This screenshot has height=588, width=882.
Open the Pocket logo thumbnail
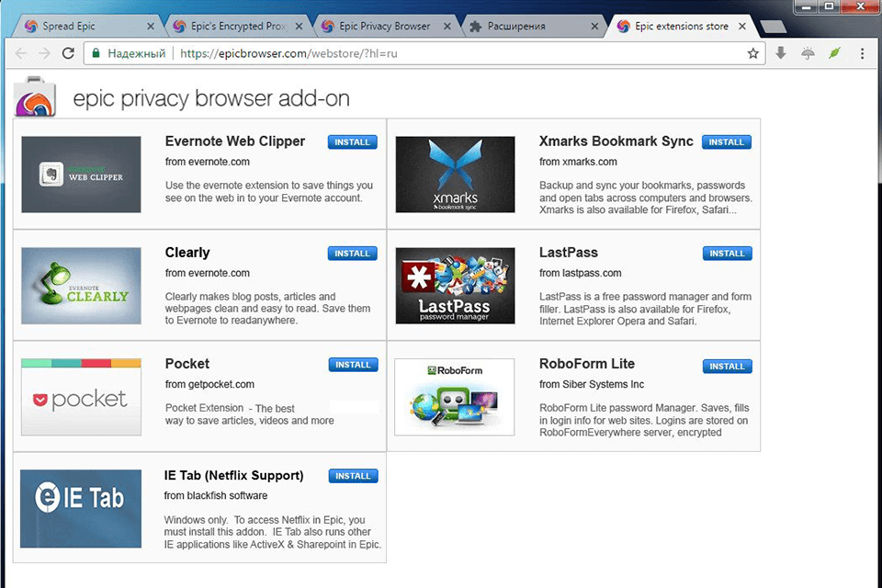[81, 397]
